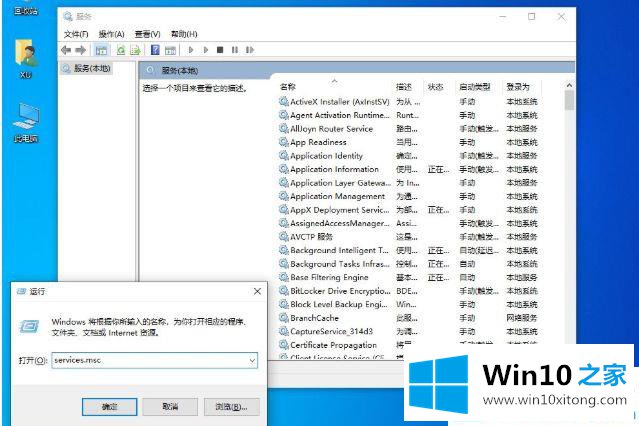The image size is (639, 426).
Task: Click the Restart service icon
Action: (250, 50)
